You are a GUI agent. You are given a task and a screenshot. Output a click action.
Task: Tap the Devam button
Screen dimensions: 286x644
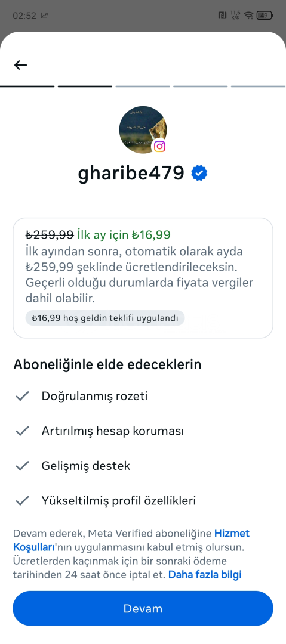point(143,608)
